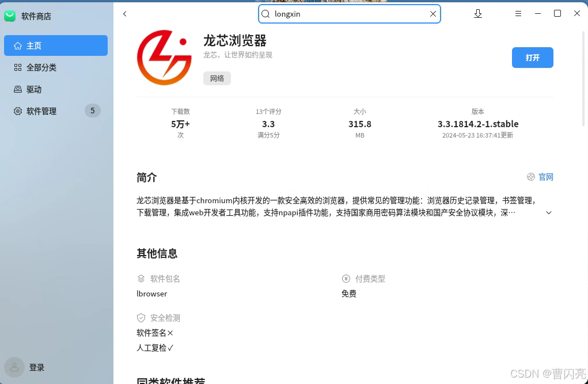The width and height of the screenshot is (588, 384).
Task: Click the 13个评分 label
Action: coord(268,111)
